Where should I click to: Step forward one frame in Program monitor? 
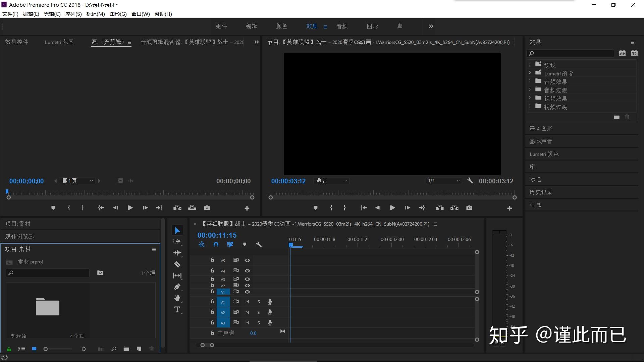coord(407,208)
